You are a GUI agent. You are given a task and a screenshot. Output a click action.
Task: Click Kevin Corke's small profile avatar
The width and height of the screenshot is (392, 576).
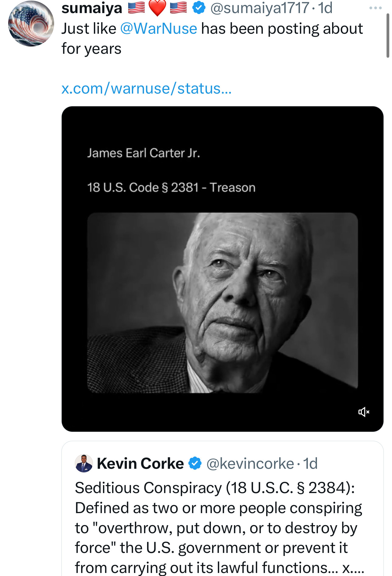(x=84, y=463)
